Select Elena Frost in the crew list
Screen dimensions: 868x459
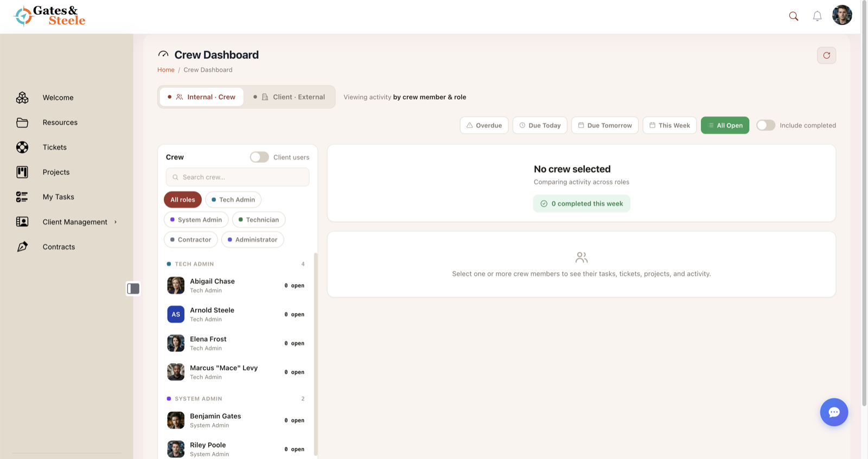pyautogui.click(x=235, y=343)
